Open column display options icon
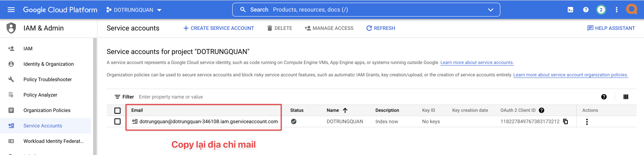 (626, 97)
